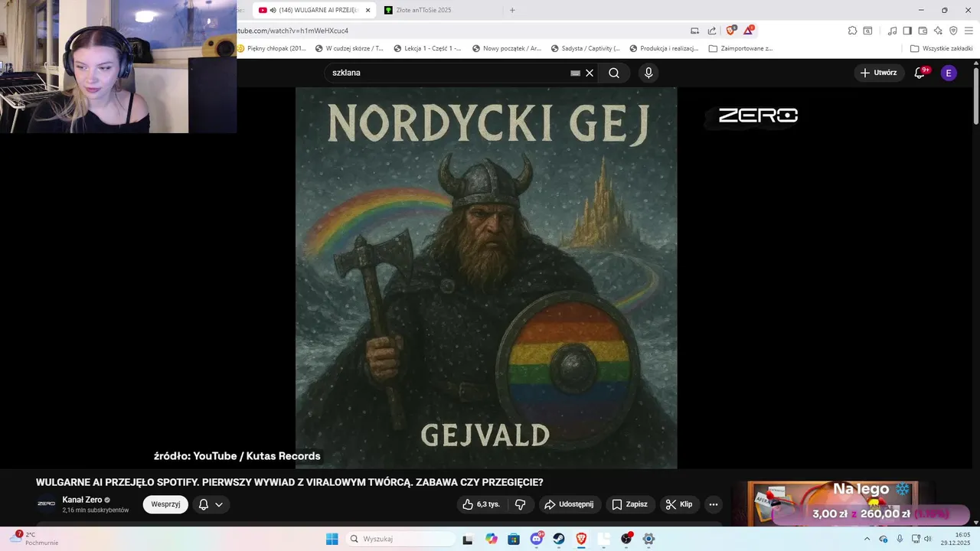Open bookmark 'Lekcja 1 - Część 1 -...'
Viewport: 980px width, 551px height.
click(x=427, y=48)
